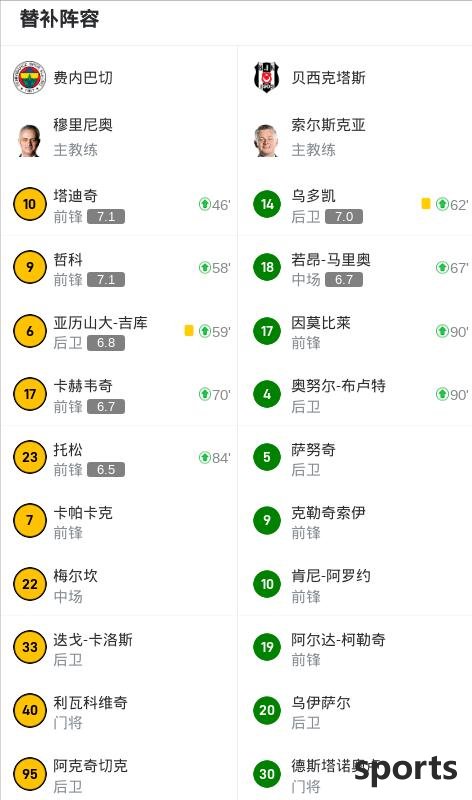Select player 奥努尔-布卢特 name
This screenshot has height=800, width=472.
(x=338, y=386)
